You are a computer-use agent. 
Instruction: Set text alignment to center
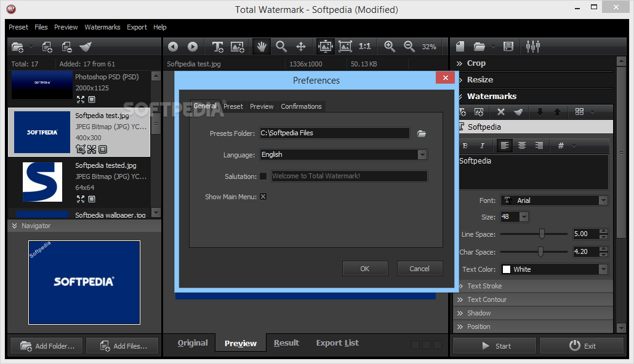(522, 146)
